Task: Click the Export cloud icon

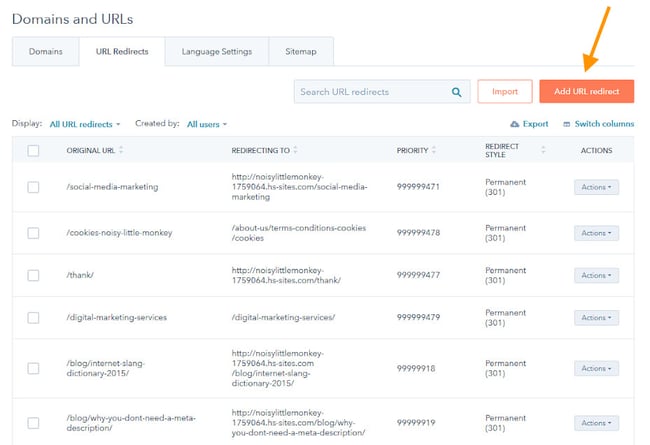Action: click(514, 124)
